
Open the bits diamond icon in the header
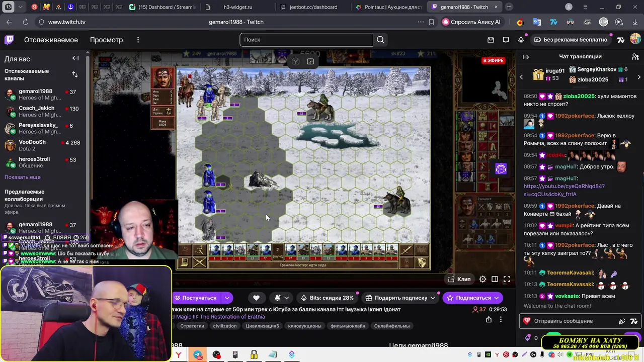[x=521, y=40]
